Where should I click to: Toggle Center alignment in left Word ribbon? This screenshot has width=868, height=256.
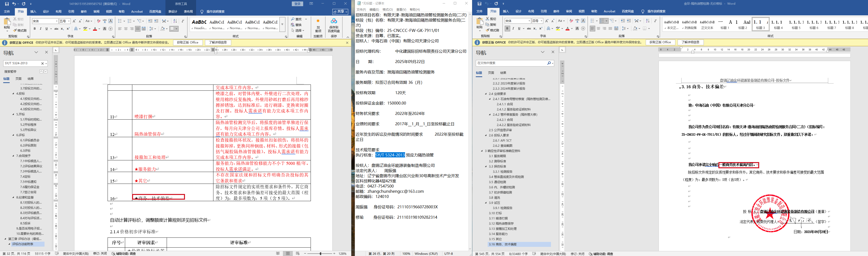pyautogui.click(x=126, y=29)
